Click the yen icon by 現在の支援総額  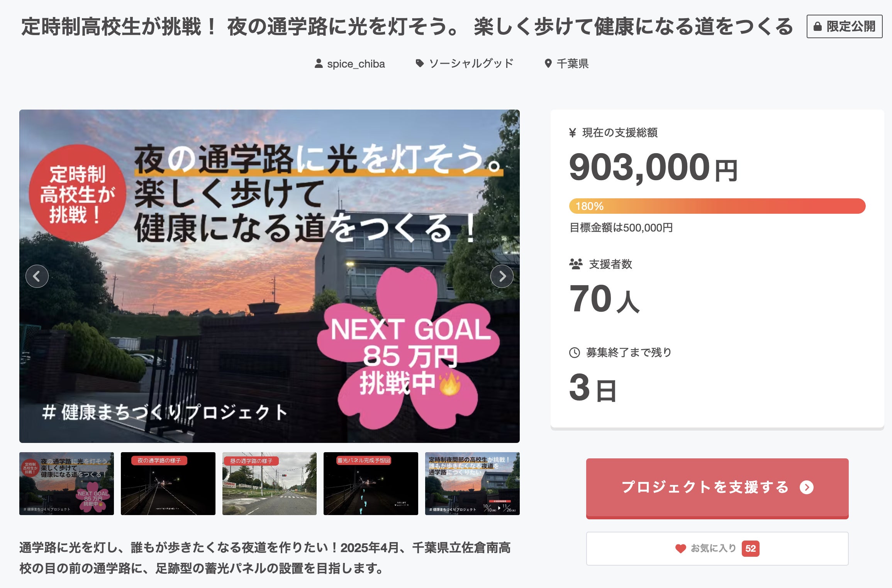[x=573, y=133]
